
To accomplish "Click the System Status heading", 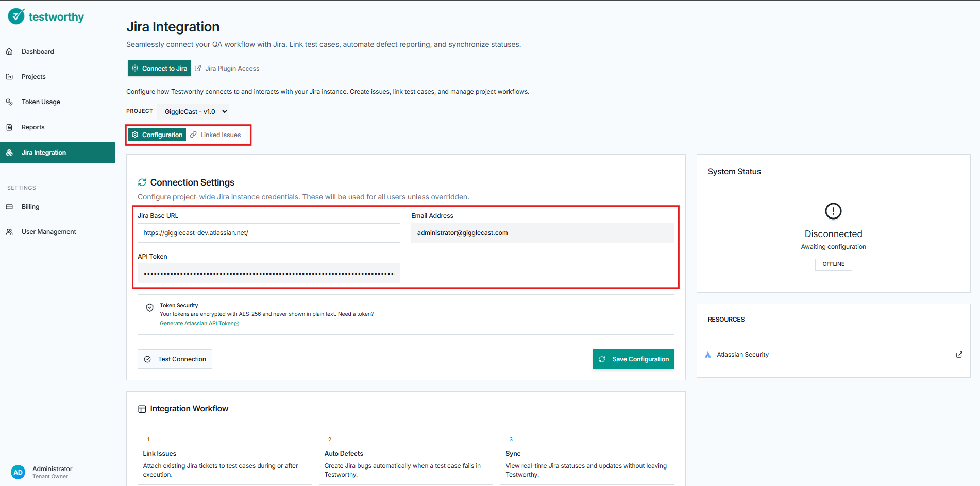I will (734, 172).
